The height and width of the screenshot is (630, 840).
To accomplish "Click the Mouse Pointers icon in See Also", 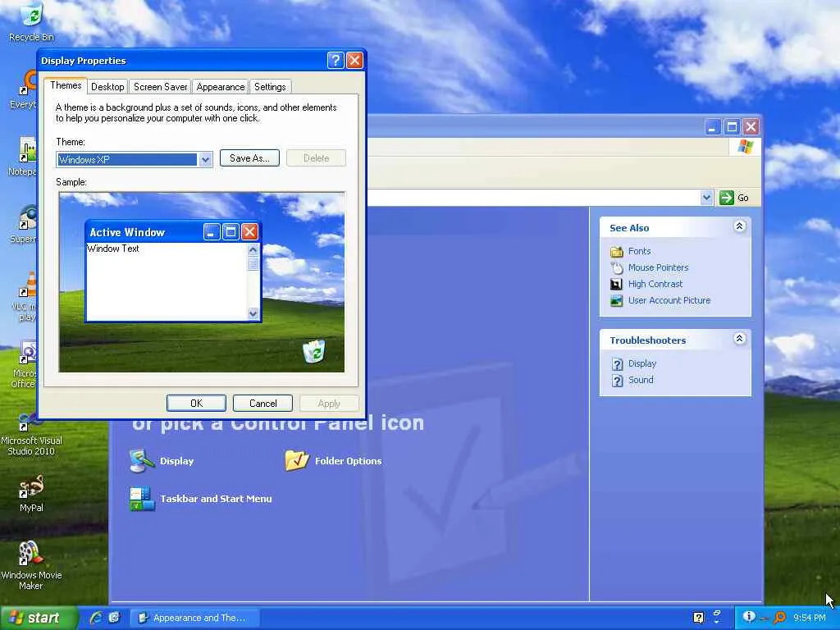I will (x=617, y=268).
